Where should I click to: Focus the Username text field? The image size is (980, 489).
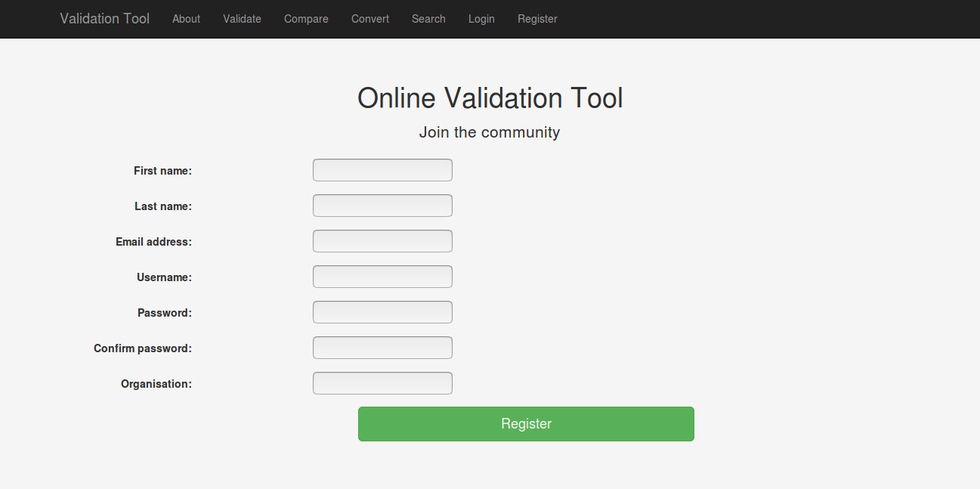click(x=382, y=277)
